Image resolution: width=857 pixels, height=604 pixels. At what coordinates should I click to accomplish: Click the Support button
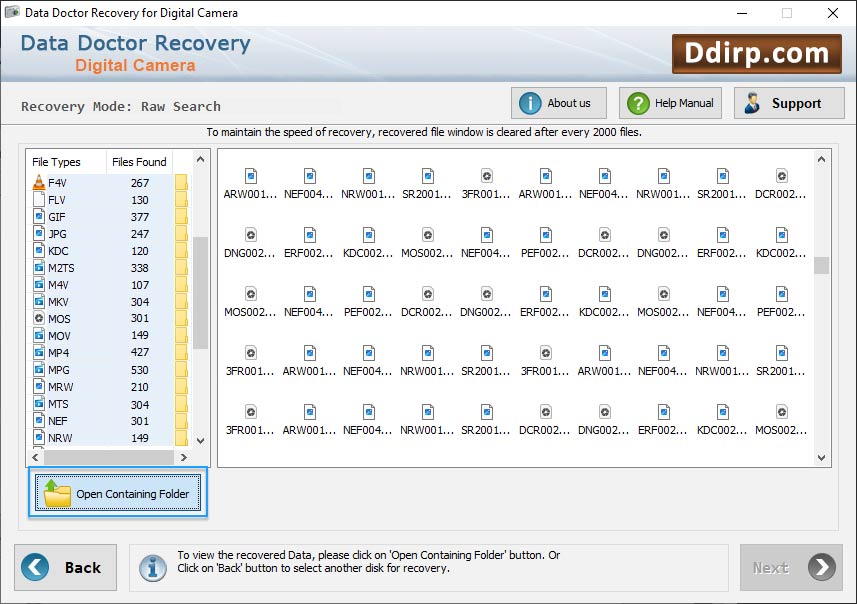(x=789, y=103)
